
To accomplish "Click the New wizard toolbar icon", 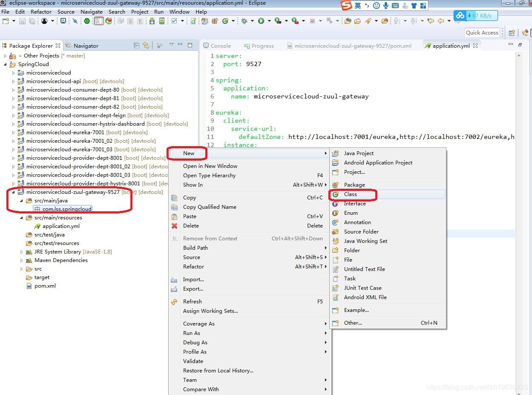I will coord(6,21).
